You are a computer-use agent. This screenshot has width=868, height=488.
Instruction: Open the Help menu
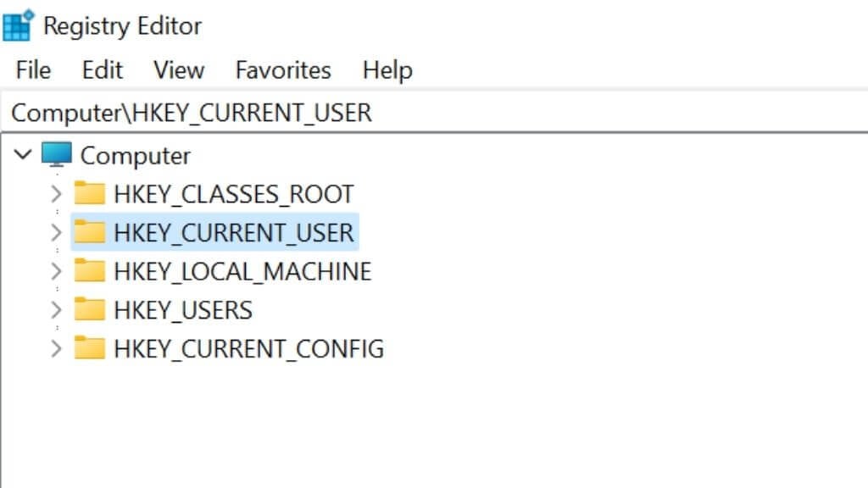point(387,69)
